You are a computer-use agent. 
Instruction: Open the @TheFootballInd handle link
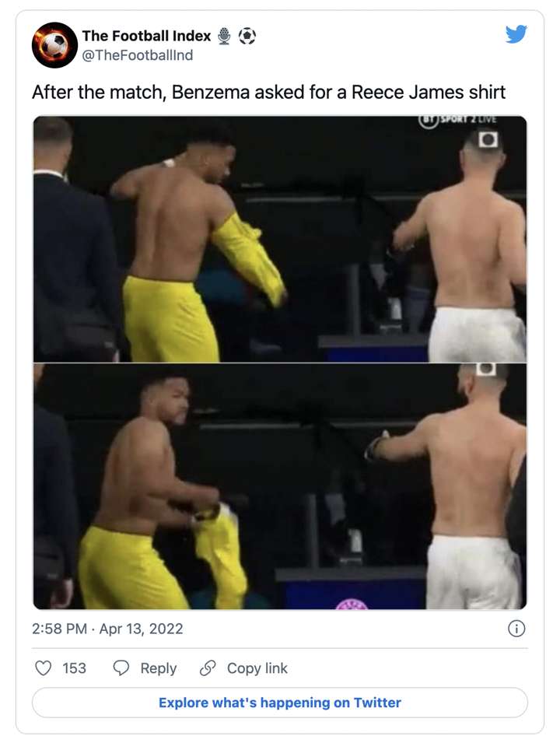click(x=138, y=55)
